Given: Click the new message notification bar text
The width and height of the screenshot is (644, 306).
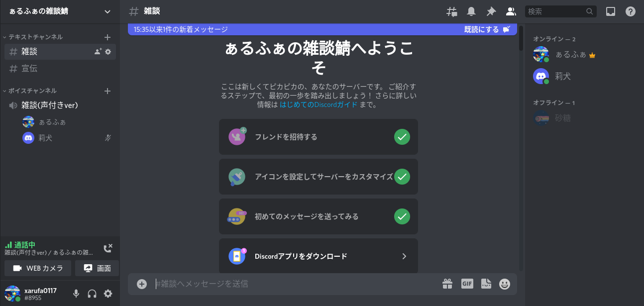Looking at the screenshot, I should pos(181,29).
